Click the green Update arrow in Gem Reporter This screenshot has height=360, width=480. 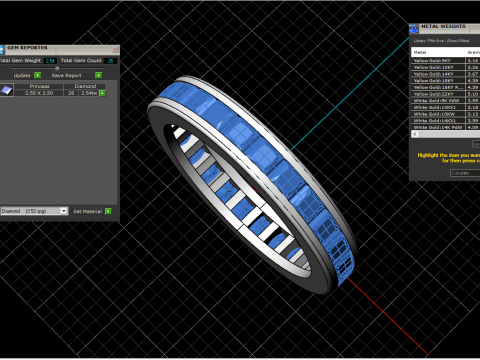[38, 75]
